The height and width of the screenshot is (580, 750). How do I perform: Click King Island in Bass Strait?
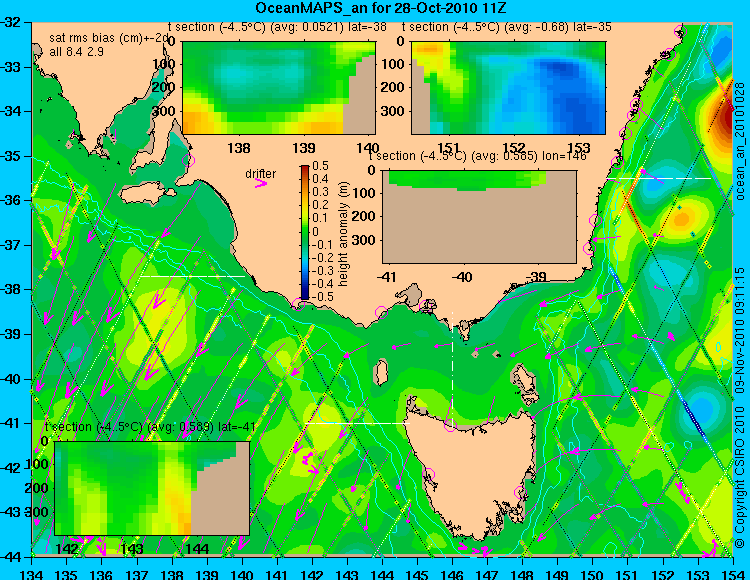pyautogui.click(x=381, y=373)
